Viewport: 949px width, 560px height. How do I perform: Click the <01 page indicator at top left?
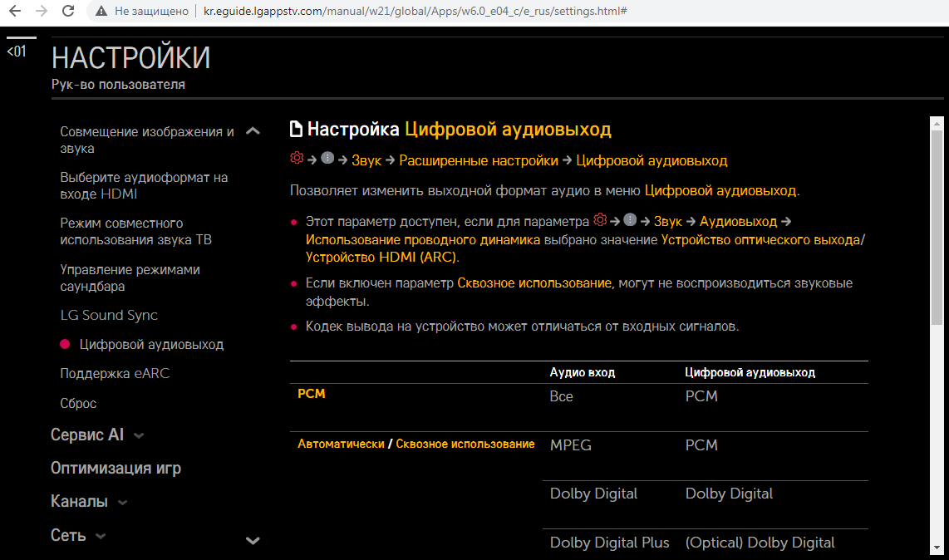pos(17,52)
